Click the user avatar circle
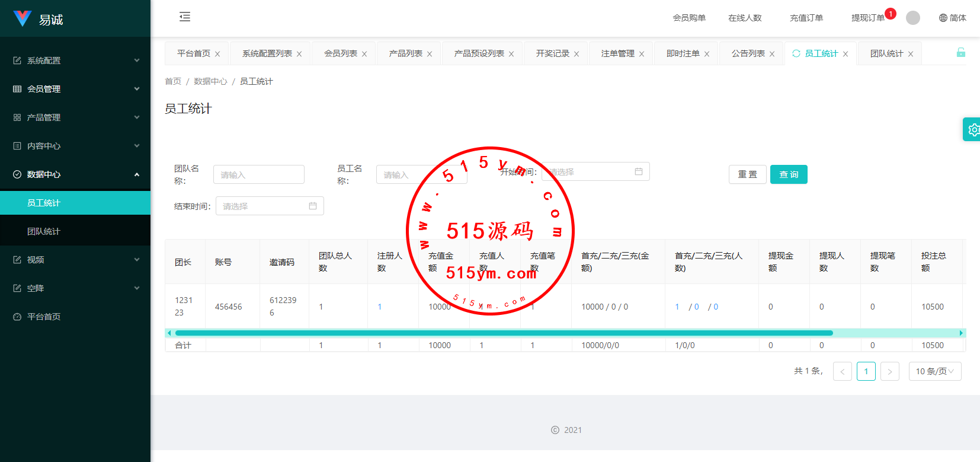Screen dimensions: 980x462 [x=913, y=18]
